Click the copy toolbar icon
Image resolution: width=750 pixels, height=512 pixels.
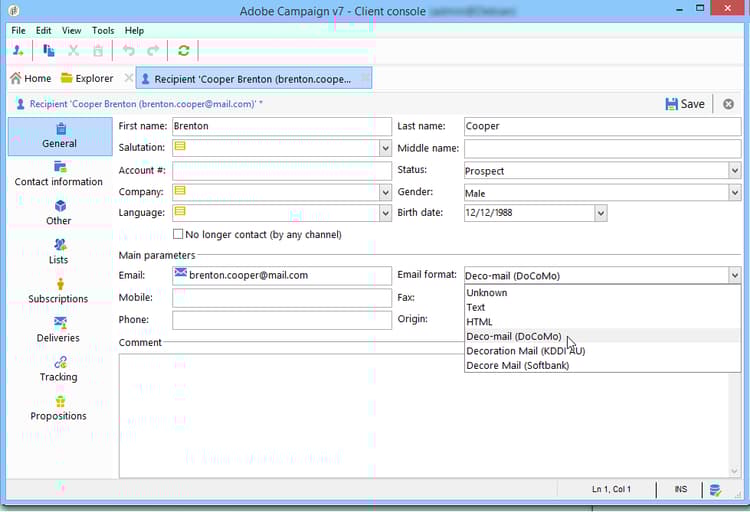click(x=48, y=50)
